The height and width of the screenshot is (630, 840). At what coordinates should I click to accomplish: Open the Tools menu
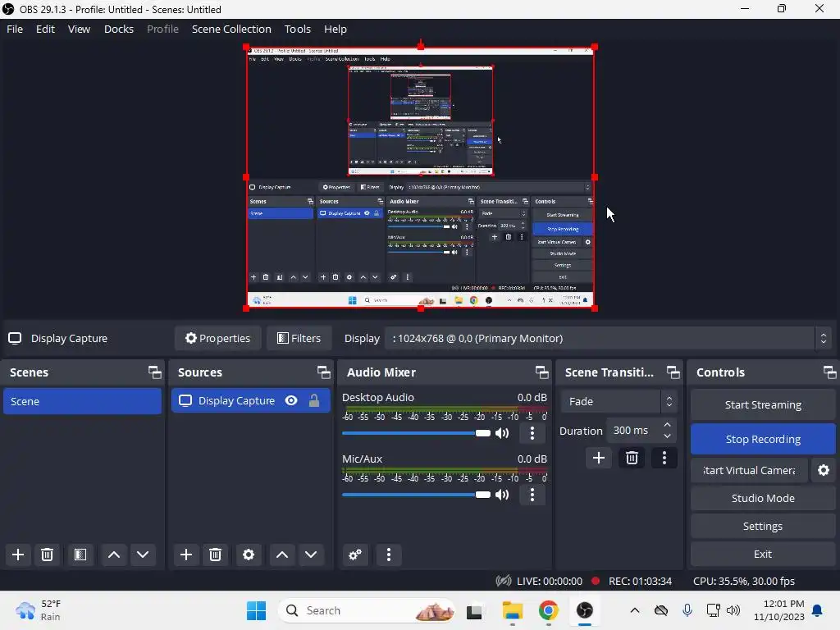(x=297, y=29)
